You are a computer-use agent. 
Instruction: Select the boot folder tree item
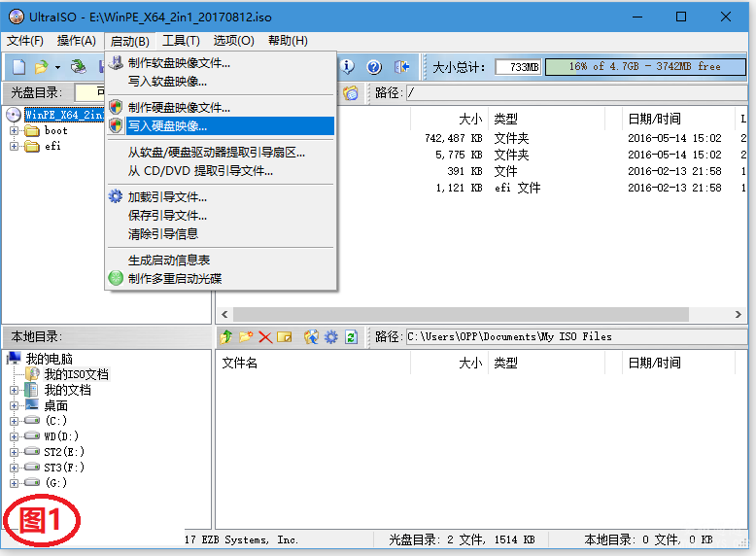pyautogui.click(x=56, y=130)
